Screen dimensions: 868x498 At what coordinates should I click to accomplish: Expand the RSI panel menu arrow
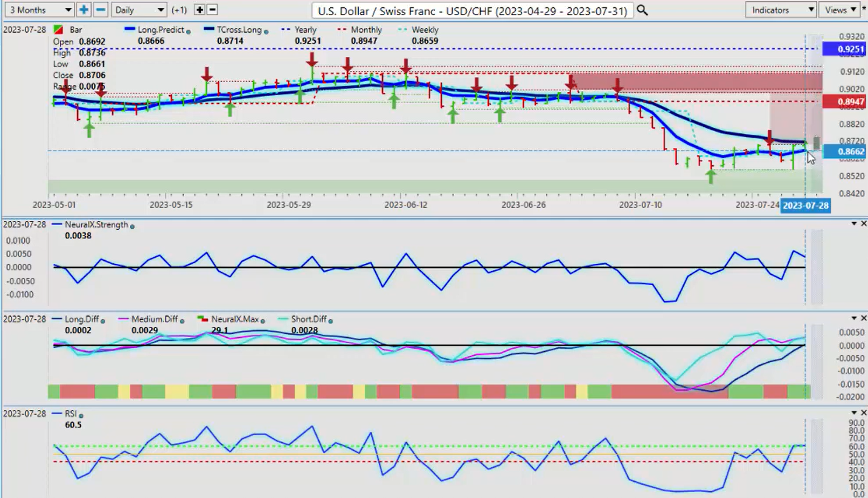pyautogui.click(x=855, y=413)
